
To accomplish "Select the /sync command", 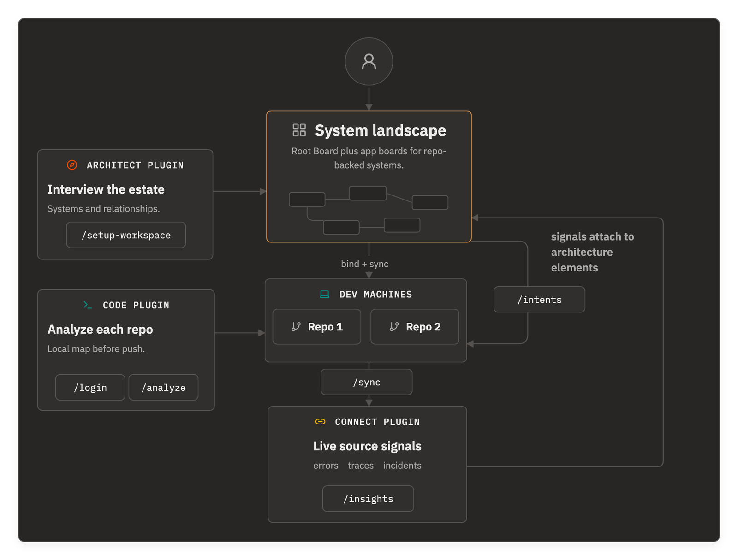I will click(x=367, y=382).
